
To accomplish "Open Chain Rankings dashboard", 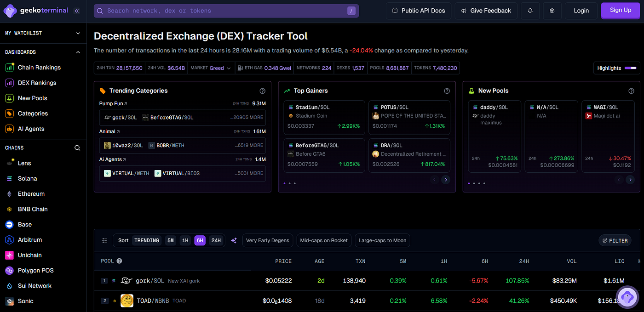I will (39, 68).
